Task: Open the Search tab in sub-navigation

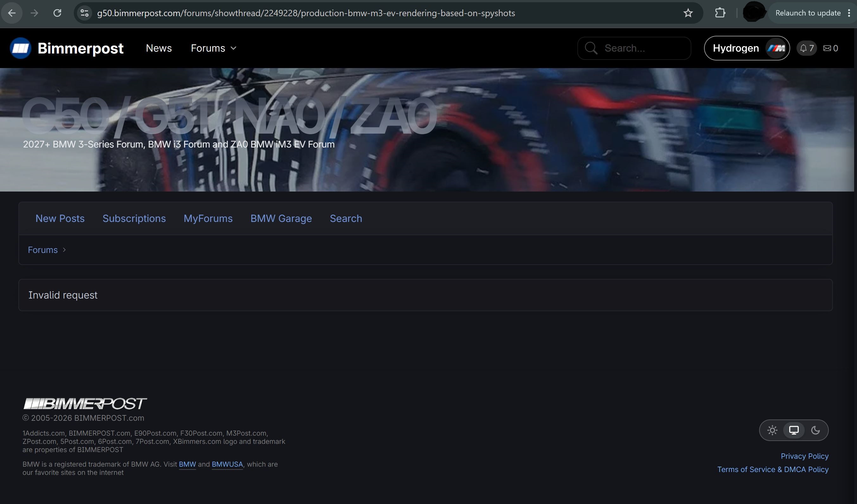Action: (346, 218)
